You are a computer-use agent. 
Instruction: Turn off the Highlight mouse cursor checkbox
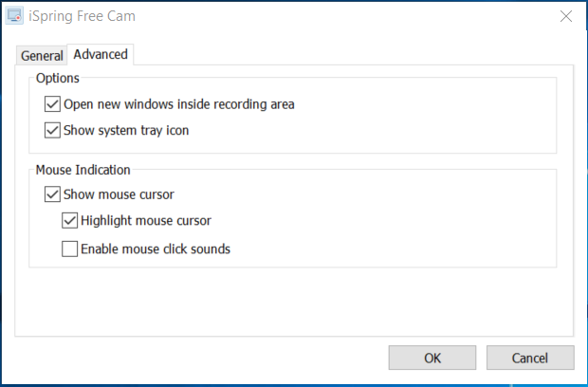point(70,221)
